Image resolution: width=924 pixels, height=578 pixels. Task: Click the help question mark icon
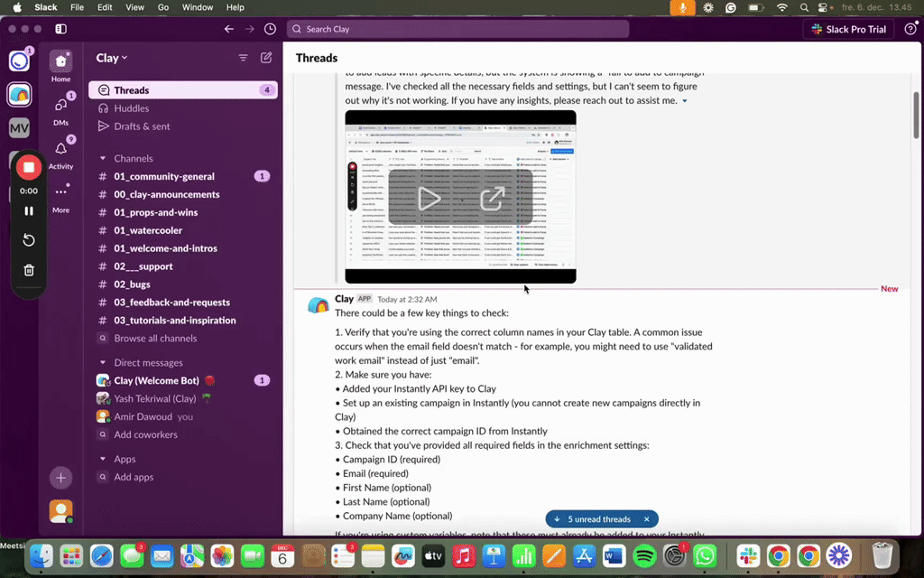click(910, 29)
